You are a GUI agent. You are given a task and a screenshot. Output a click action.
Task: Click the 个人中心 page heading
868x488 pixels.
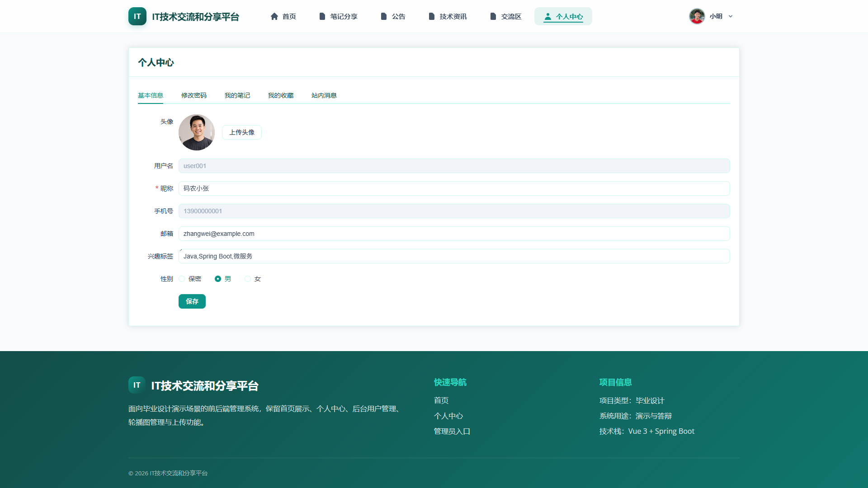(156, 62)
